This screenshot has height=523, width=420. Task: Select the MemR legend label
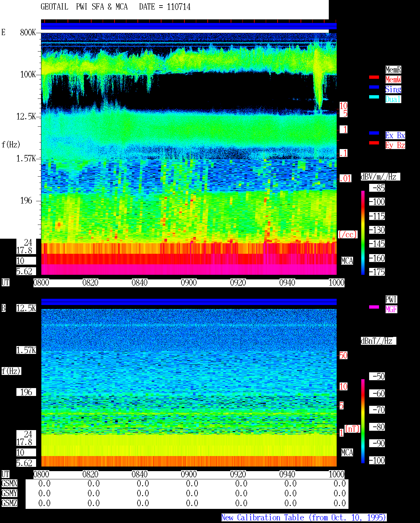pos(393,70)
